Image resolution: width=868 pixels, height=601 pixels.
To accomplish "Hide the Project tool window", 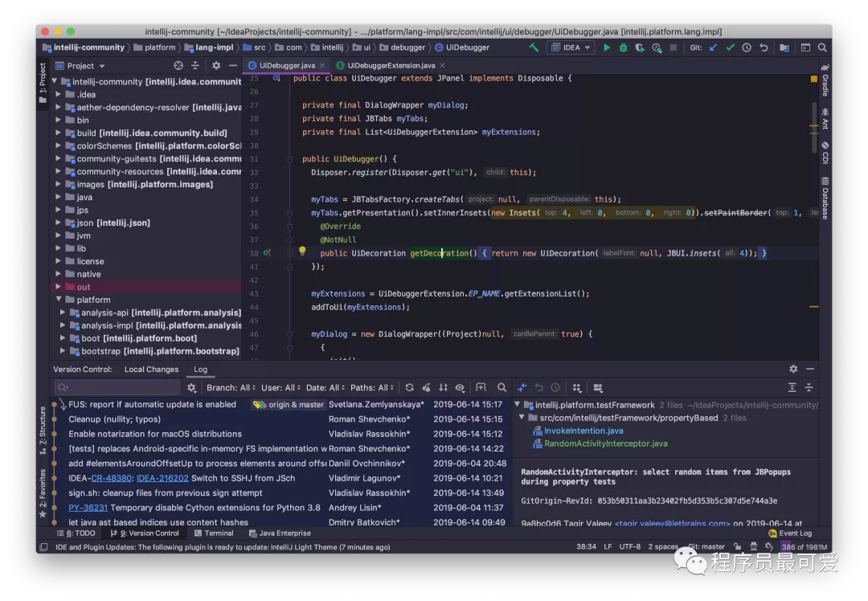I will click(x=233, y=66).
